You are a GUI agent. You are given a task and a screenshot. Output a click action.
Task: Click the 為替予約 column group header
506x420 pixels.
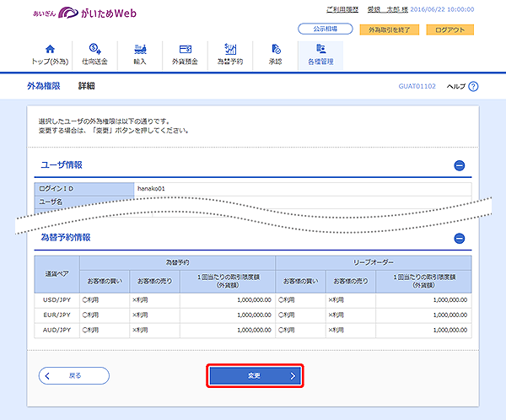177,263
